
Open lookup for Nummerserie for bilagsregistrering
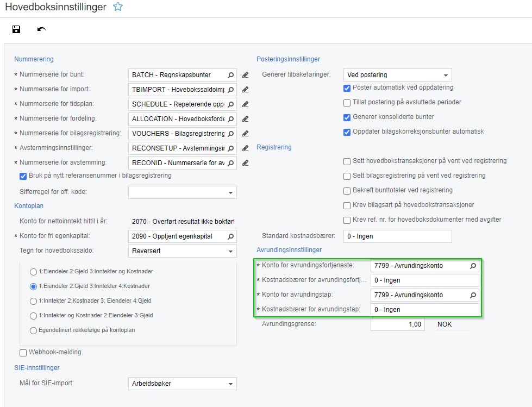(231, 134)
